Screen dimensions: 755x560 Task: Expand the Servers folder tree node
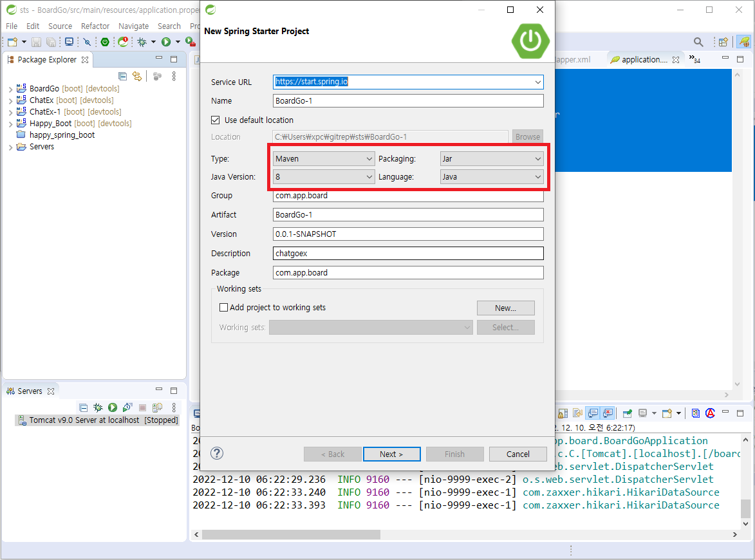click(10, 147)
